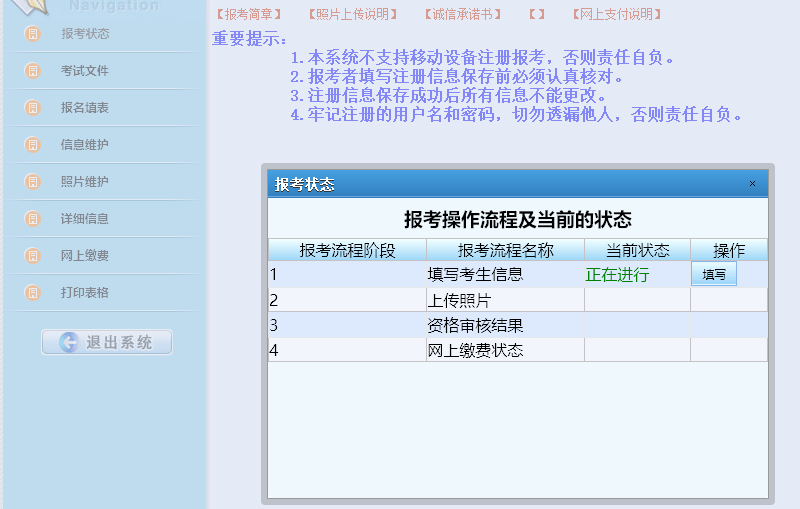The image size is (800, 509).
Task: Select 网上缴费 in the sidebar
Action: pos(85,256)
